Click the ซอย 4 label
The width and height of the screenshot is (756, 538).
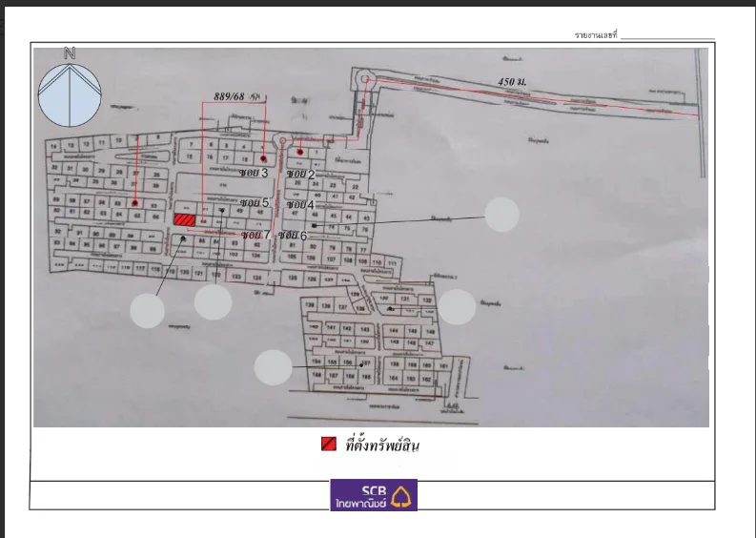point(300,204)
